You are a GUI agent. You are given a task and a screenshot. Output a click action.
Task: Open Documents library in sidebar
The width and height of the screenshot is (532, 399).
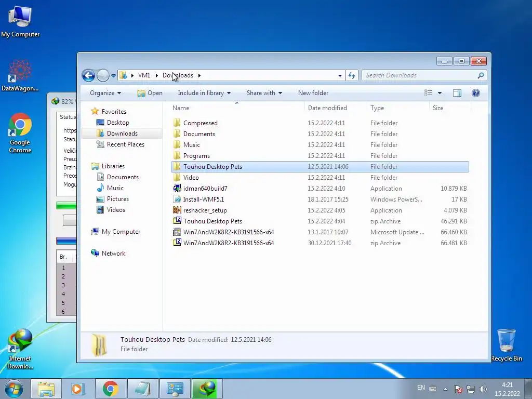pos(118,177)
